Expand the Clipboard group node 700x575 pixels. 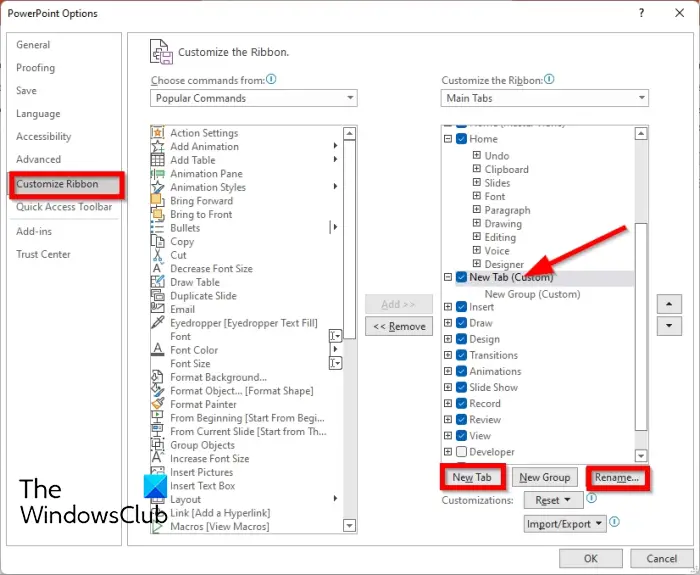pyautogui.click(x=477, y=169)
